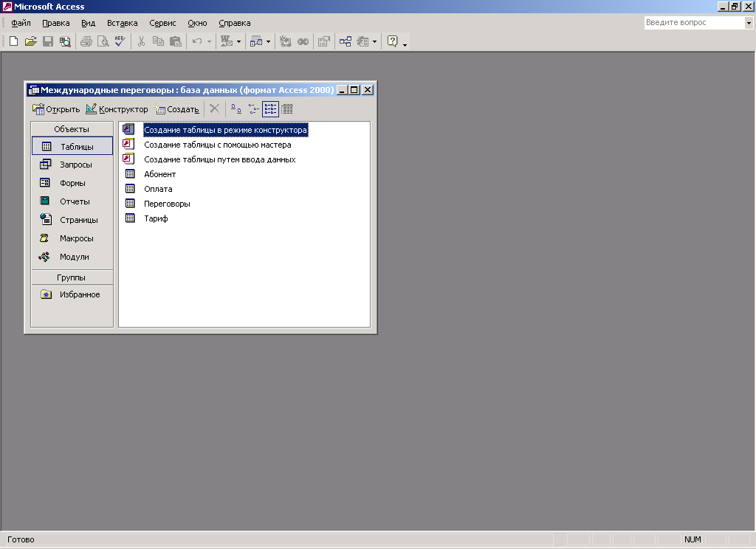The height and width of the screenshot is (549, 756).
Task: Click the Объекты header bar
Action: click(72, 128)
